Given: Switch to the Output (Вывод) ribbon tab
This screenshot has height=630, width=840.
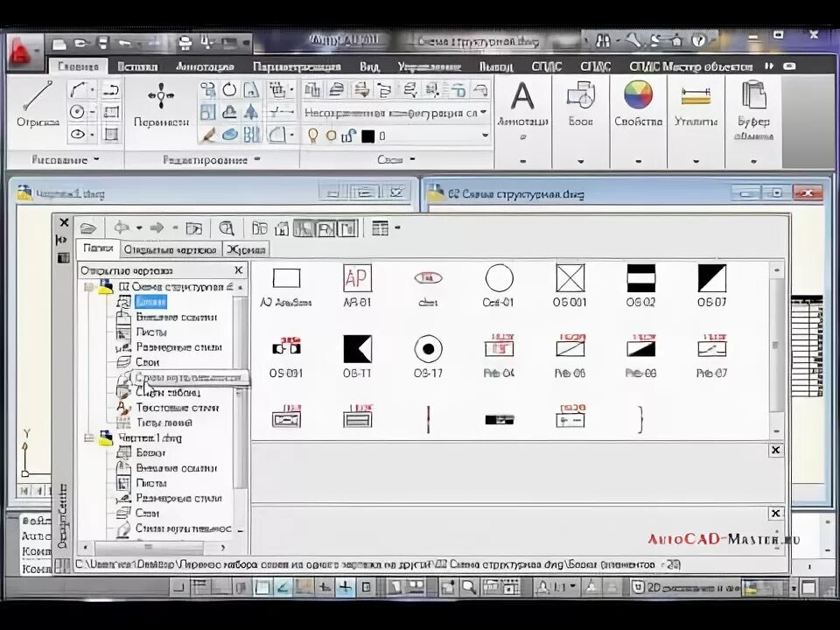Looking at the screenshot, I should click(496, 66).
